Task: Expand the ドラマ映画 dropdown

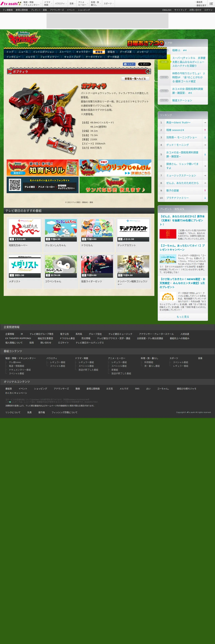Action: [x=48, y=4]
